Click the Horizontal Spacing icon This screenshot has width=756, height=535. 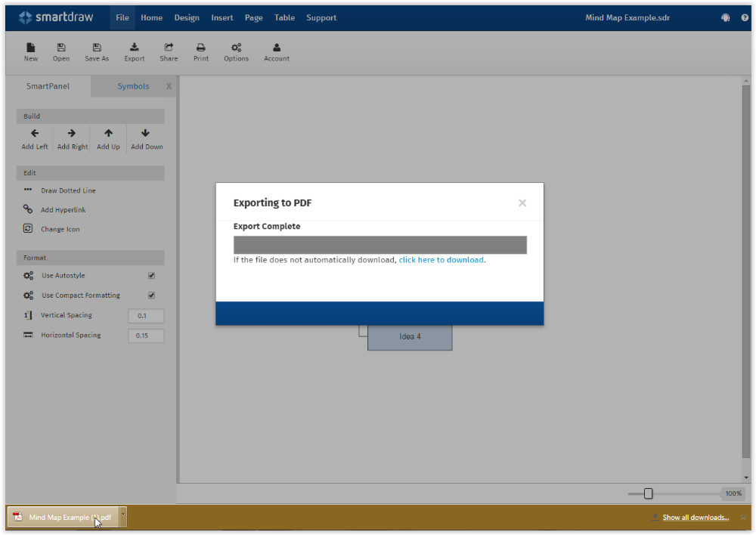tap(28, 335)
